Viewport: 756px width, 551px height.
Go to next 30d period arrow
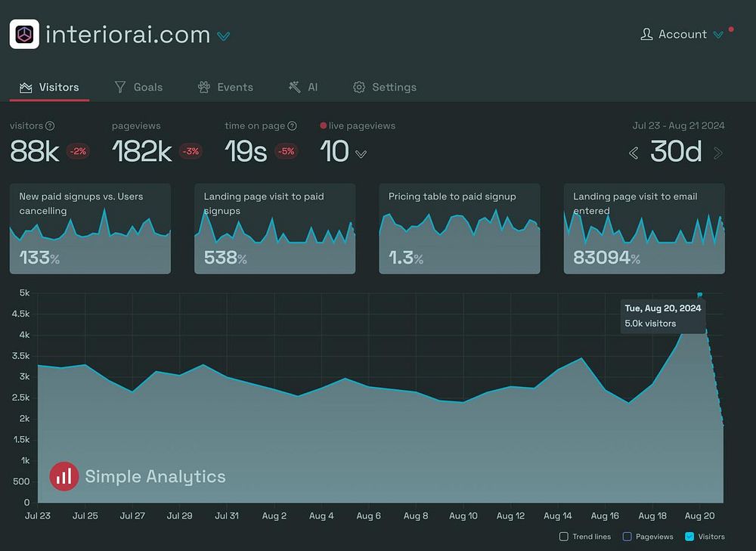[718, 153]
